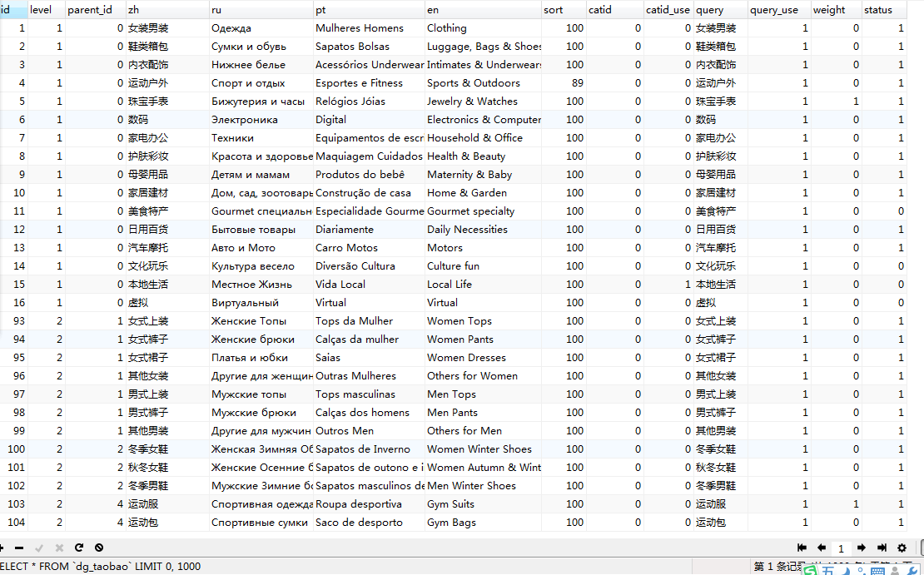Click the 'Jewelry & Watches' cell

[483, 101]
